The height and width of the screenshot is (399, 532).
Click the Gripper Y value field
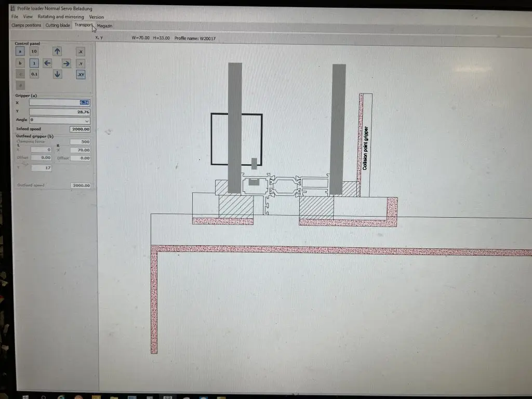click(x=60, y=112)
